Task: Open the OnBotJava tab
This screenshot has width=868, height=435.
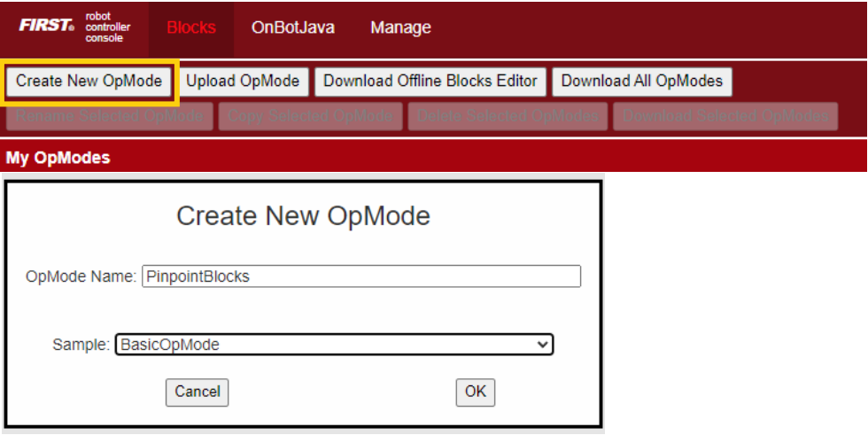Action: pyautogui.click(x=293, y=27)
